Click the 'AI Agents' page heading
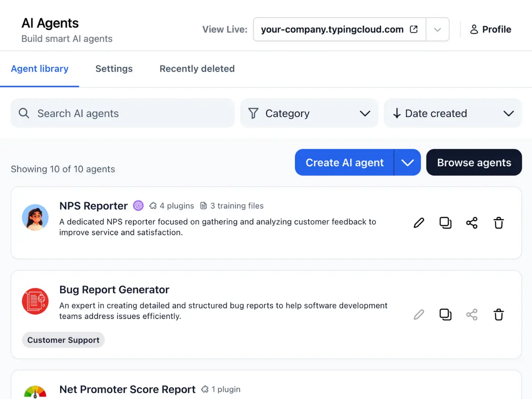 (x=50, y=23)
